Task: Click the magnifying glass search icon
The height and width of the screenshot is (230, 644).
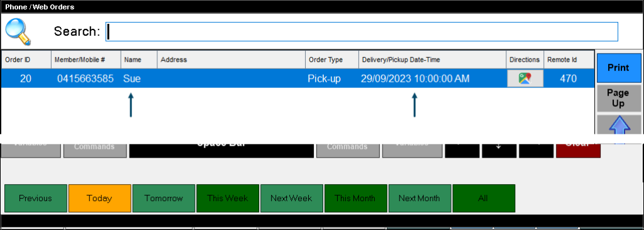Action: click(x=18, y=32)
